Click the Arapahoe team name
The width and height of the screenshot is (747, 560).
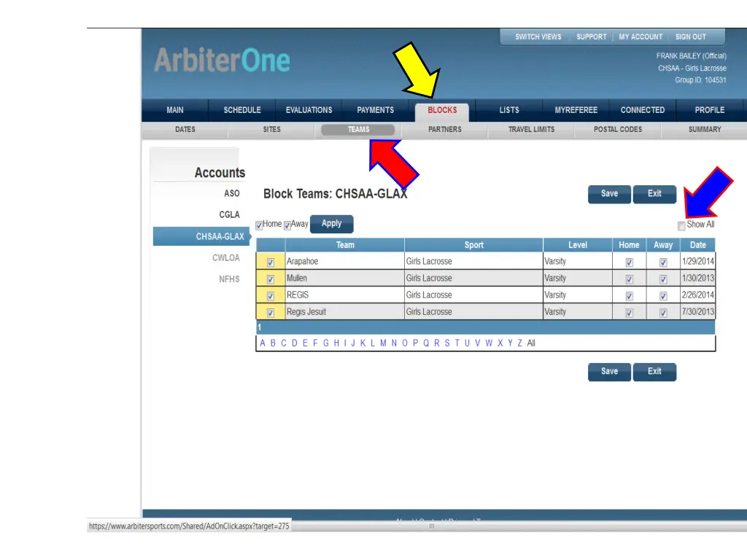click(x=302, y=262)
